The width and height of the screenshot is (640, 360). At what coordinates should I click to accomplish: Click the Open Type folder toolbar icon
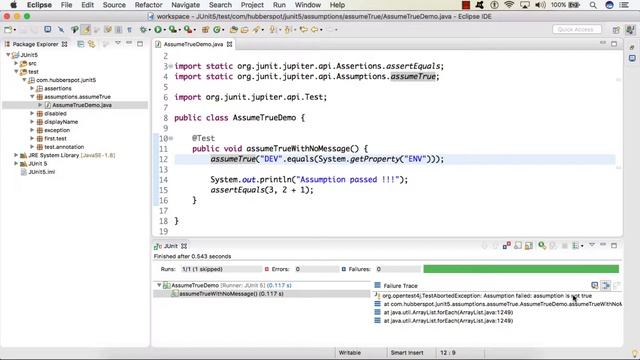tap(233, 29)
